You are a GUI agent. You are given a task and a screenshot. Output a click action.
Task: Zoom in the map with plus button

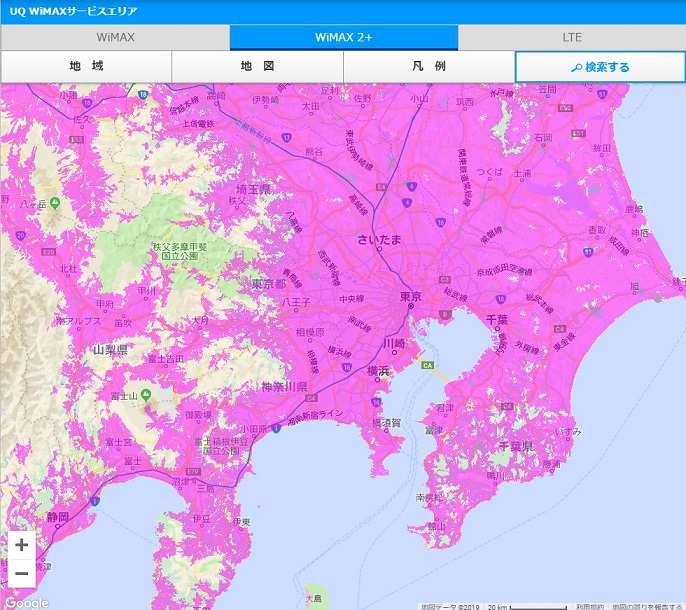tap(21, 545)
